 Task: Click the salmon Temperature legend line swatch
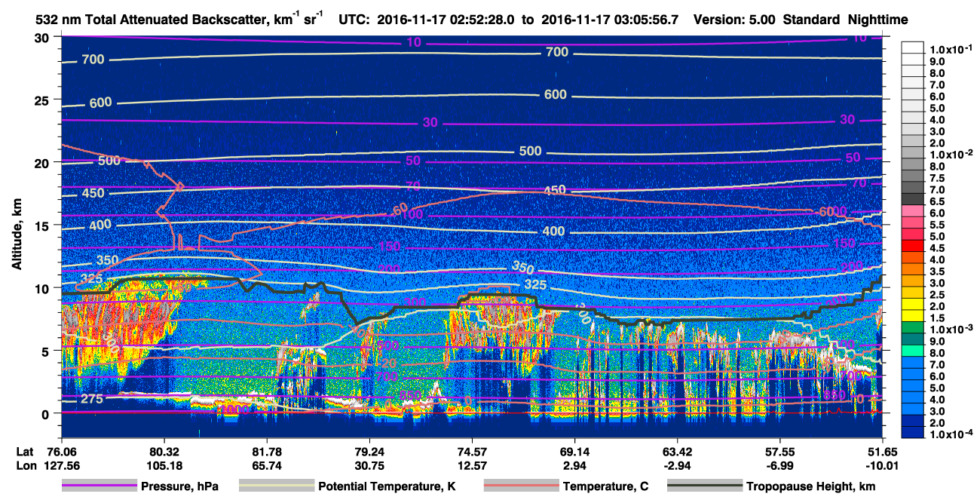pyautogui.click(x=521, y=486)
